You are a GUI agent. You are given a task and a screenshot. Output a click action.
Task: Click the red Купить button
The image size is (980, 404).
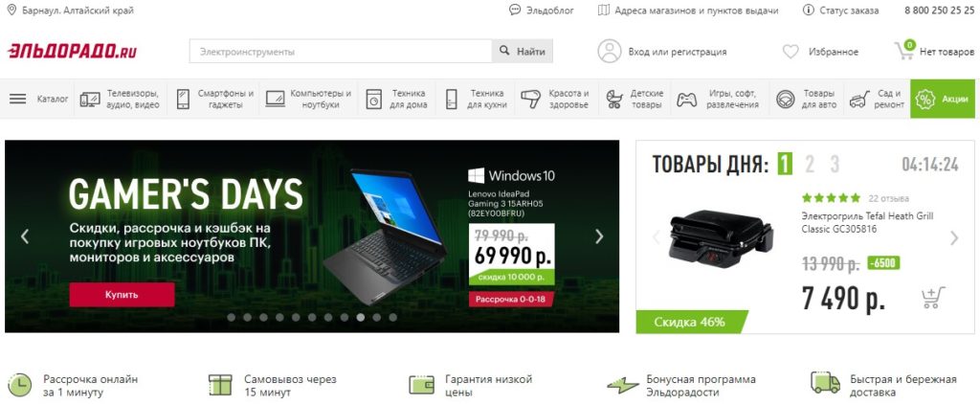coord(122,295)
